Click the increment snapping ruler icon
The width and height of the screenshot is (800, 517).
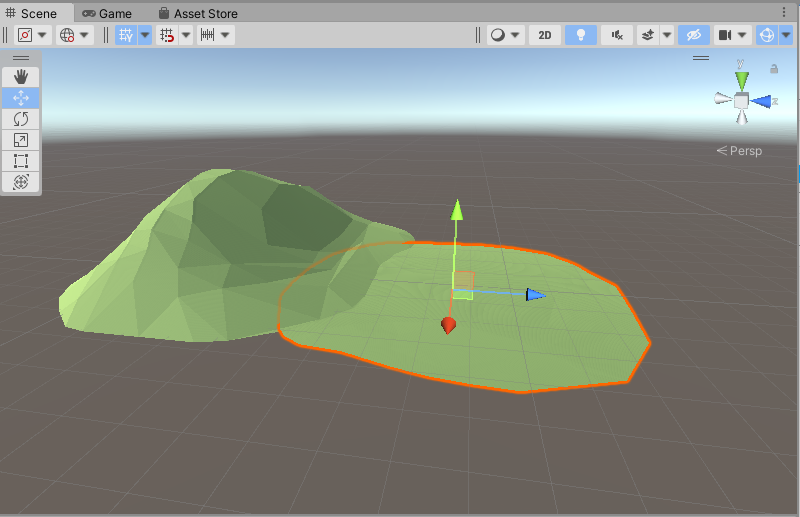208,35
